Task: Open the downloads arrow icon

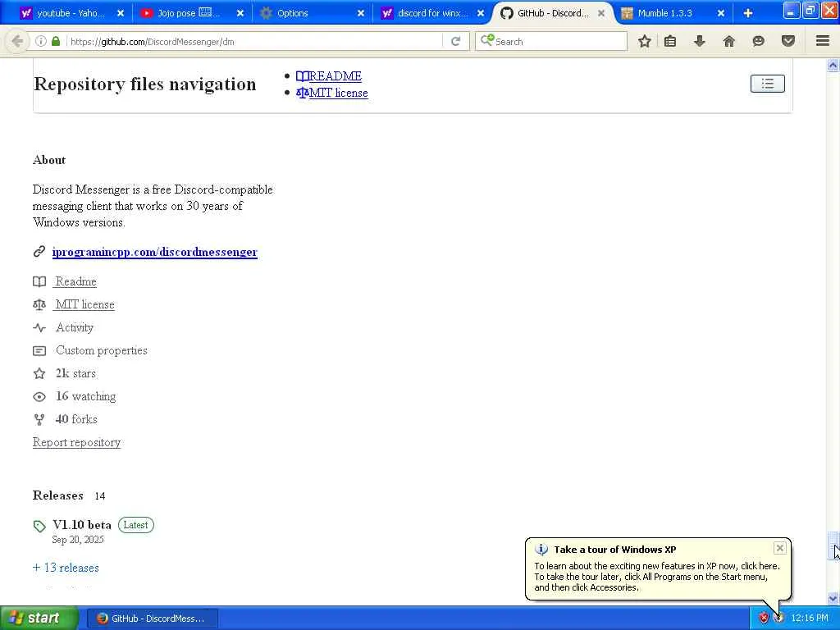Action: 700,41
